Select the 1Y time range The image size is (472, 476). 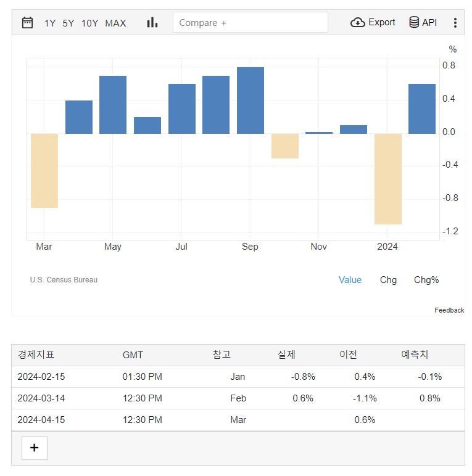[50, 23]
